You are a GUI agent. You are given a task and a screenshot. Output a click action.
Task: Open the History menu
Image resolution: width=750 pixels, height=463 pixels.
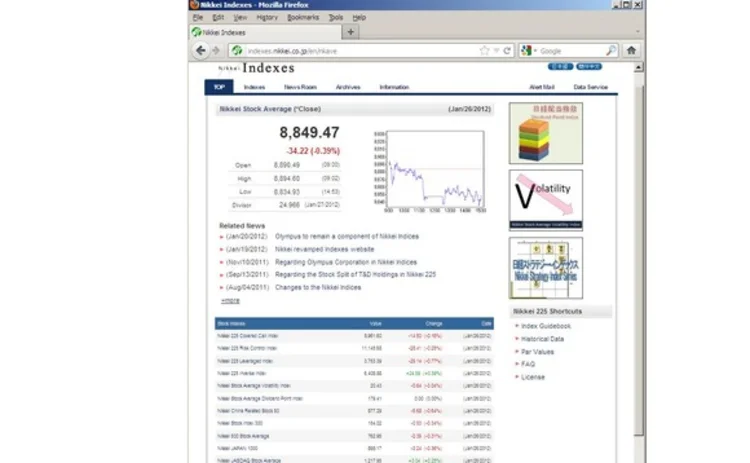[x=267, y=17]
